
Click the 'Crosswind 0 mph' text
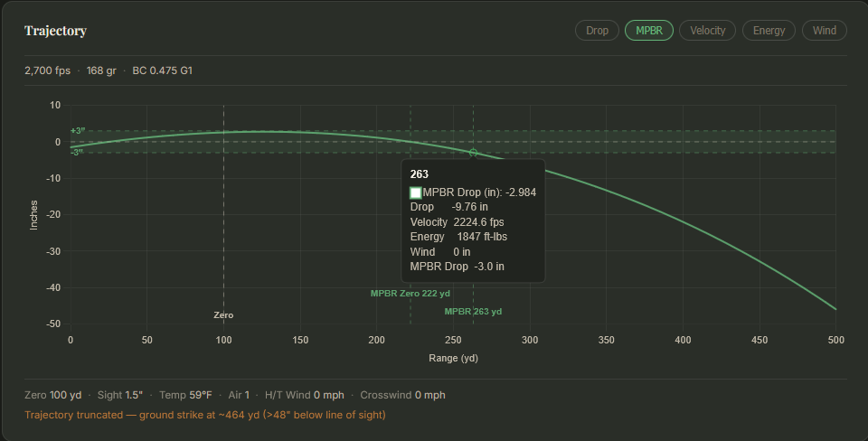pyautogui.click(x=402, y=395)
